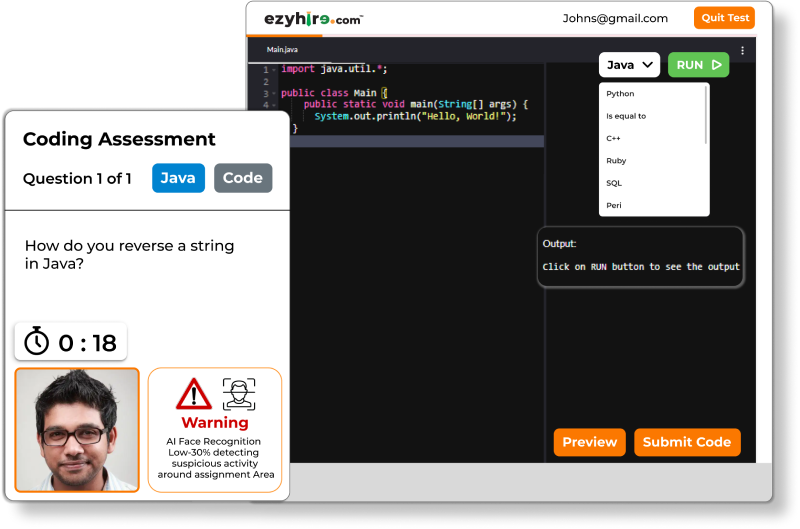The image size is (800, 529).
Task: Click the Quit Test button
Action: [724, 18]
